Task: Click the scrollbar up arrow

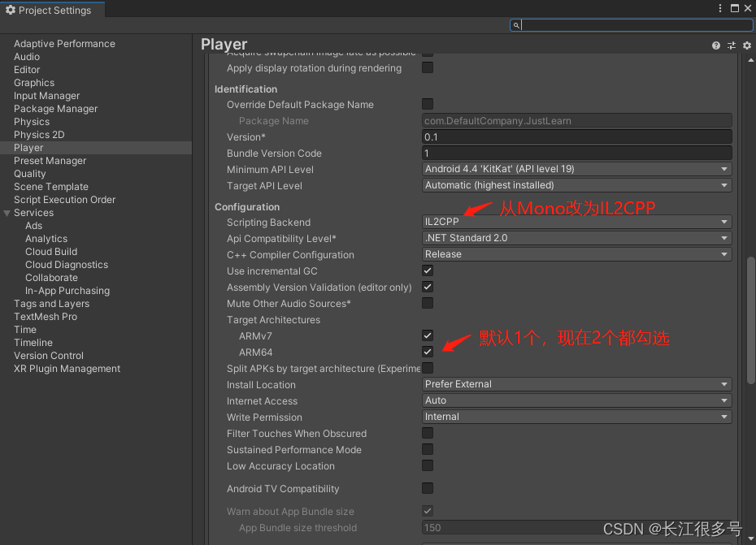Action: coord(750,60)
